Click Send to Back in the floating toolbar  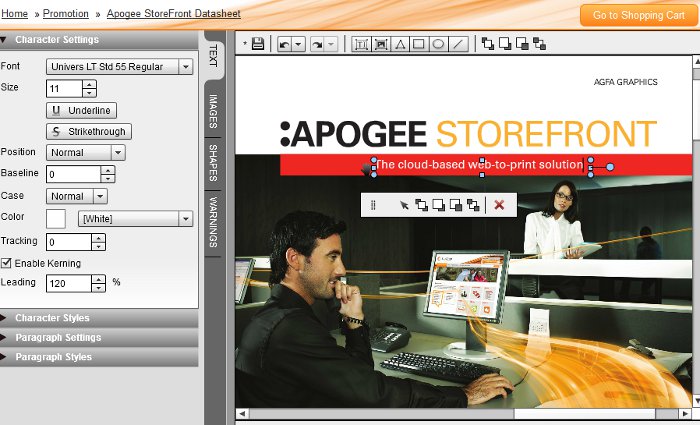click(473, 205)
